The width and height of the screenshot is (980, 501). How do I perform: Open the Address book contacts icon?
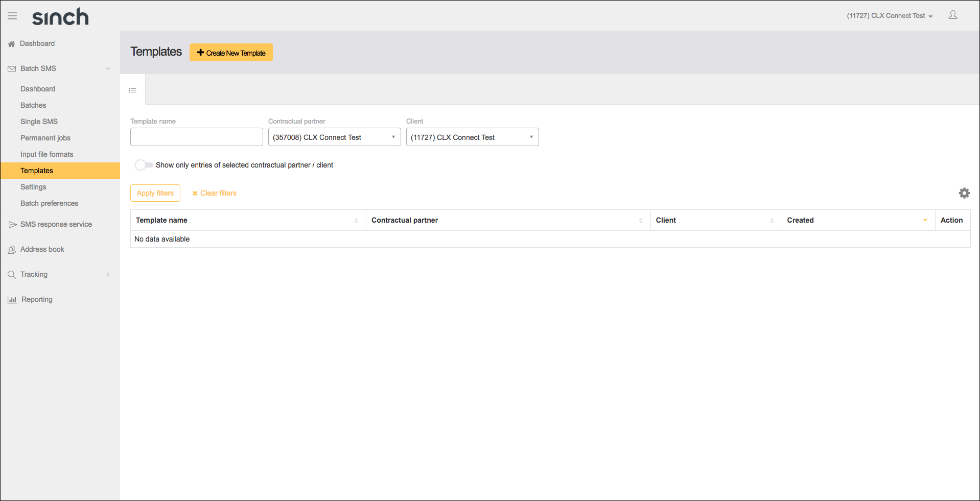11,249
